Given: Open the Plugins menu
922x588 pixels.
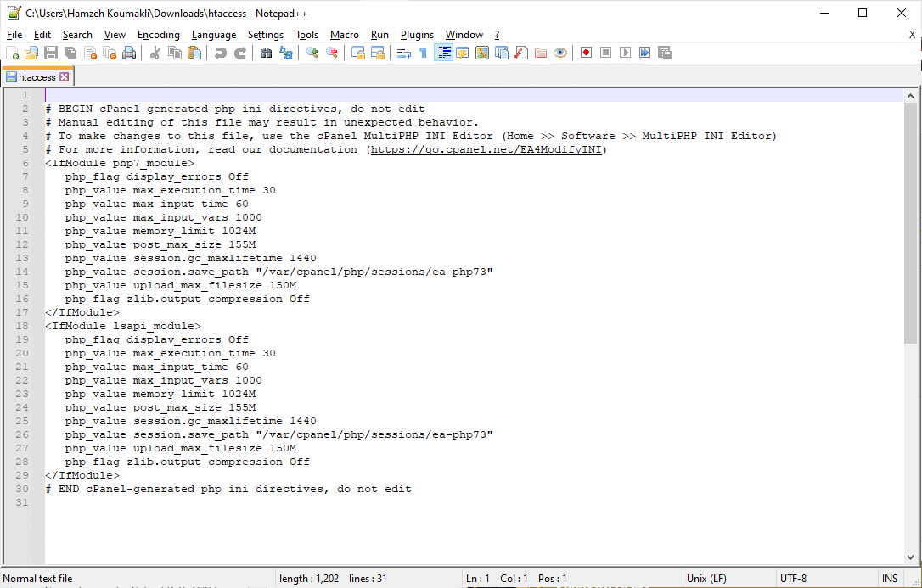Looking at the screenshot, I should [x=416, y=35].
